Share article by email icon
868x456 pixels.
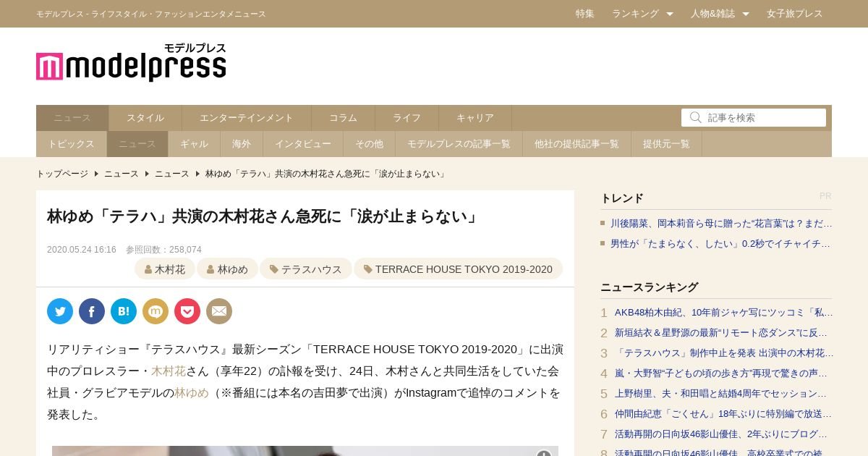click(219, 311)
